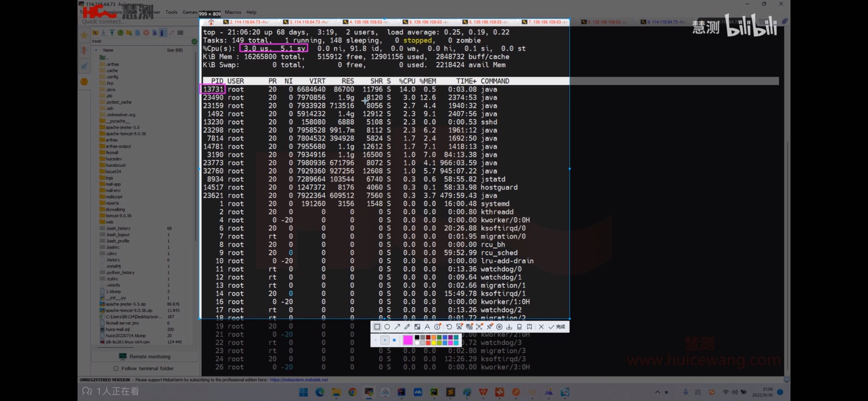This screenshot has width=868, height=401.
Task: Tick the Follow terminal folder checkbox
Action: tap(116, 368)
